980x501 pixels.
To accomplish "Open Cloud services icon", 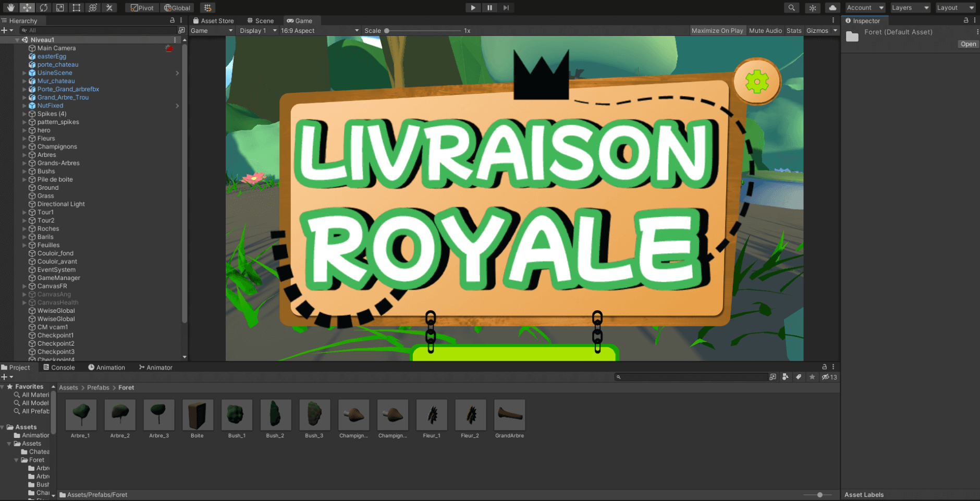I will (832, 8).
